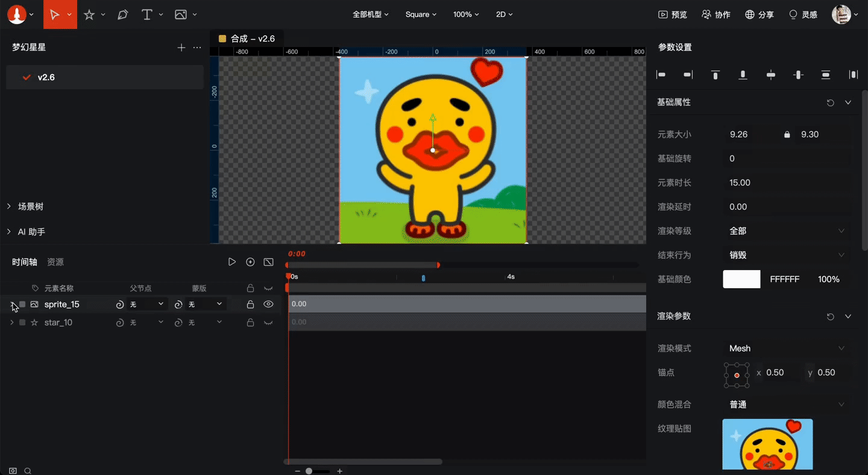Click the capture icon in bottom-left corner

click(13, 471)
